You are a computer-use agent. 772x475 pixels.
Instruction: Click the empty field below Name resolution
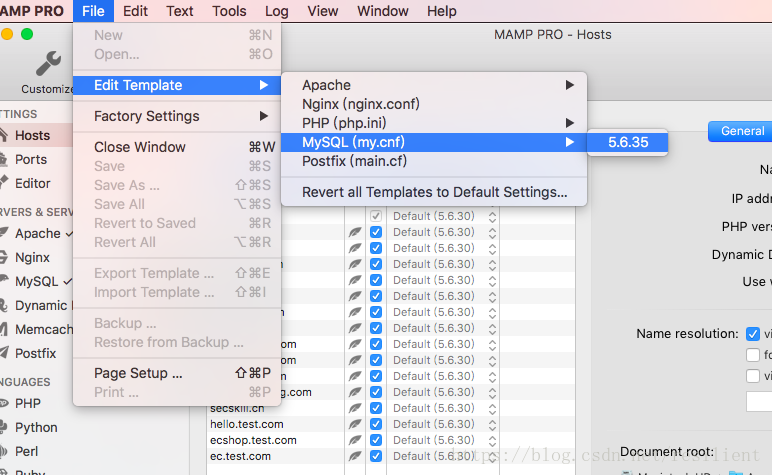tap(759, 401)
